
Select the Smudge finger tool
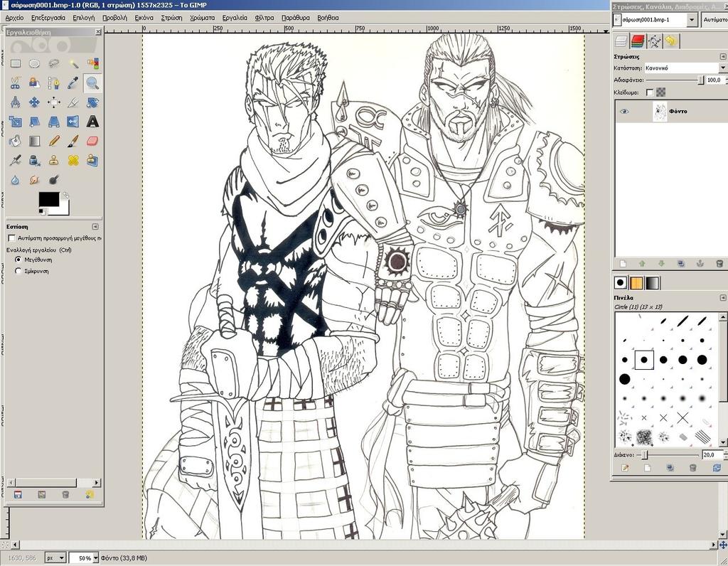[34, 180]
